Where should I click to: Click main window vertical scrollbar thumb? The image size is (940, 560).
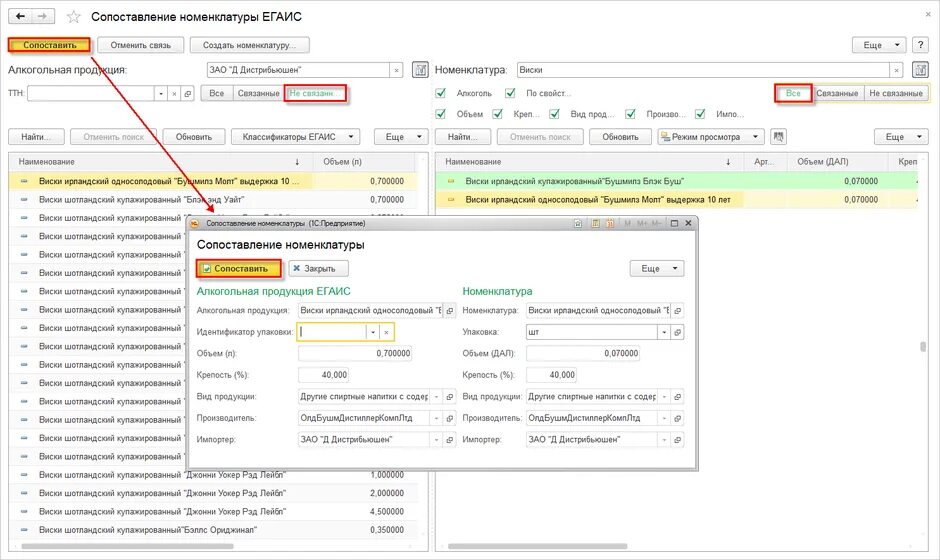coord(923,347)
